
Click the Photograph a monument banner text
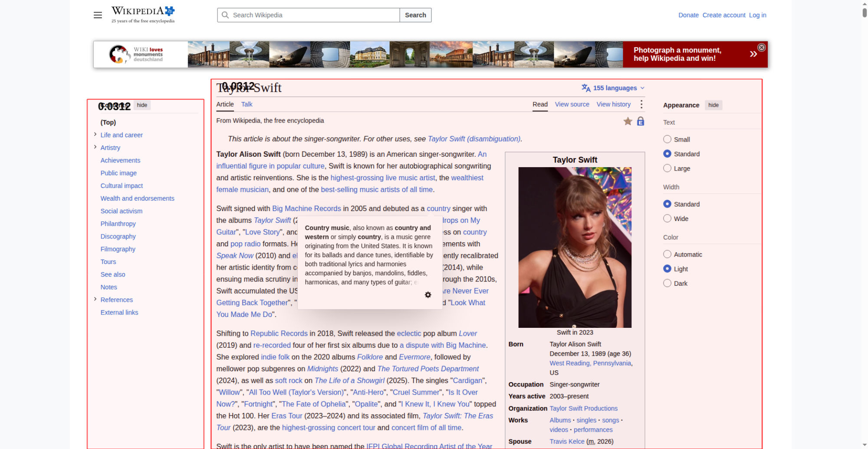(x=677, y=54)
